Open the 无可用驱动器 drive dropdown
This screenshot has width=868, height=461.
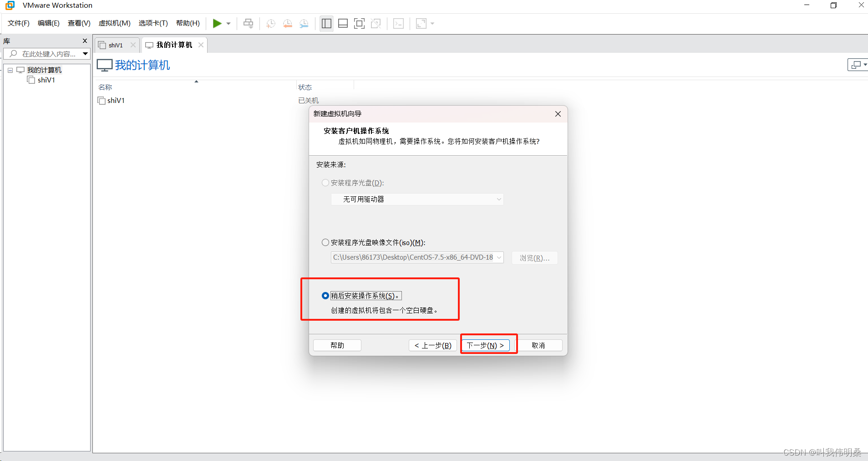(417, 199)
